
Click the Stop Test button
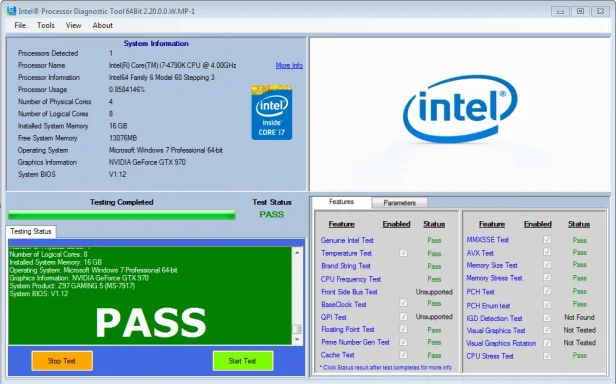pos(62,361)
